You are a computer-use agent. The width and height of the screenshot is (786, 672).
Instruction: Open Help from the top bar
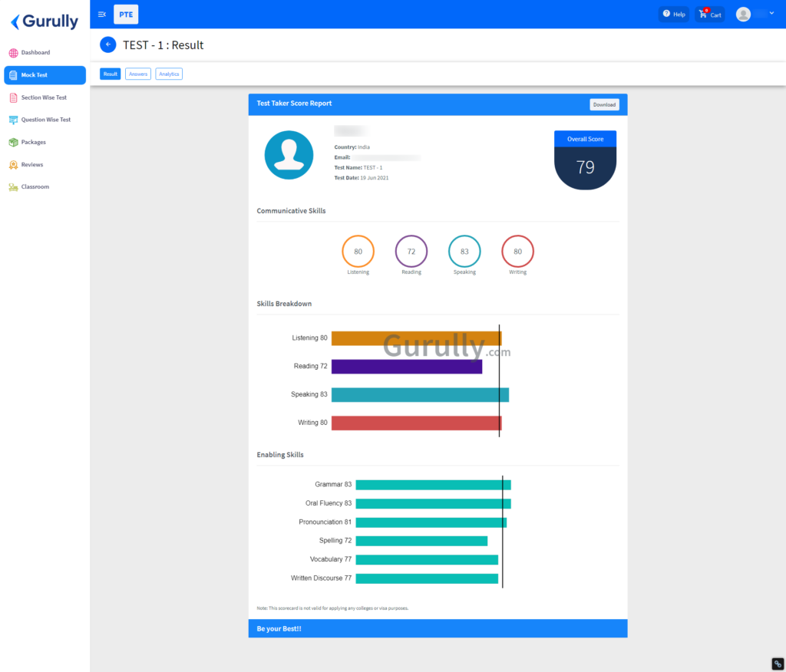point(673,14)
